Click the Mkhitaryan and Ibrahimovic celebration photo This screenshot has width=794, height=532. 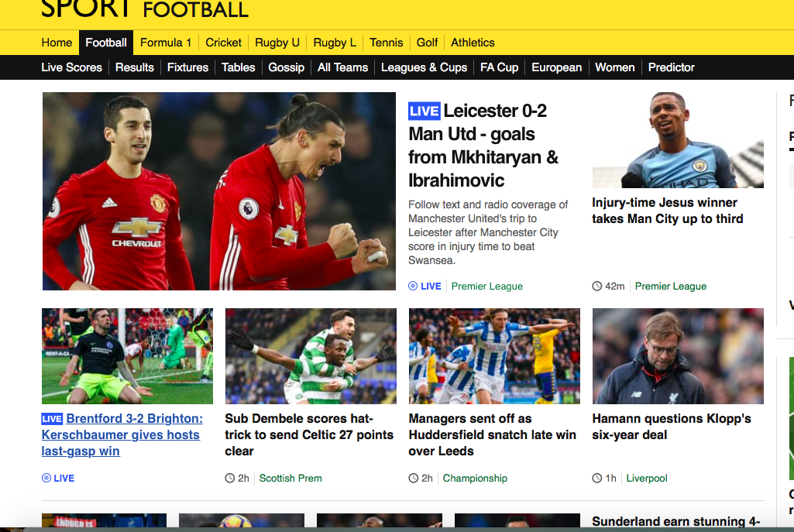point(218,191)
